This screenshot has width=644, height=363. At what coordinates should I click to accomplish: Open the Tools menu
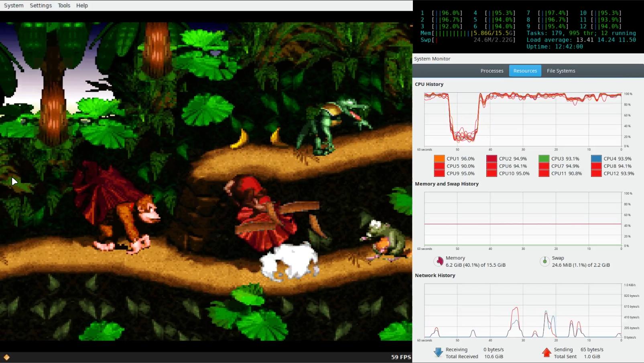[x=64, y=5]
